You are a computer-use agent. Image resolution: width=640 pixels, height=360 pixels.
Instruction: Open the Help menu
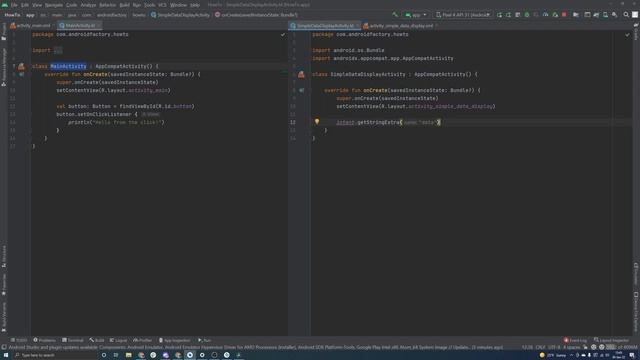point(195,5)
